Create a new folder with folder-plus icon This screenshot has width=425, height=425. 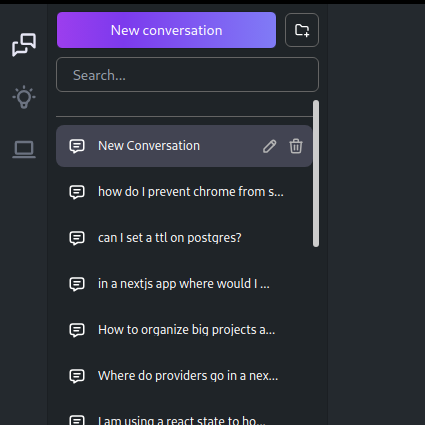[x=302, y=30]
